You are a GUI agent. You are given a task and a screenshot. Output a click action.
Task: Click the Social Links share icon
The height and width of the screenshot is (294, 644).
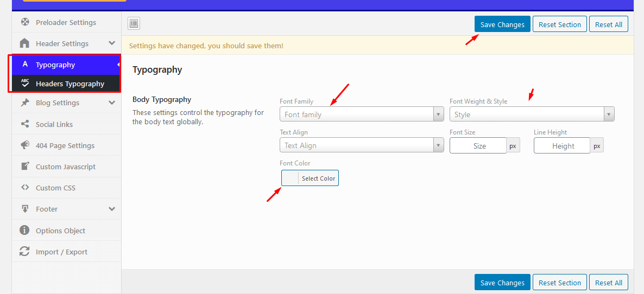coord(24,124)
